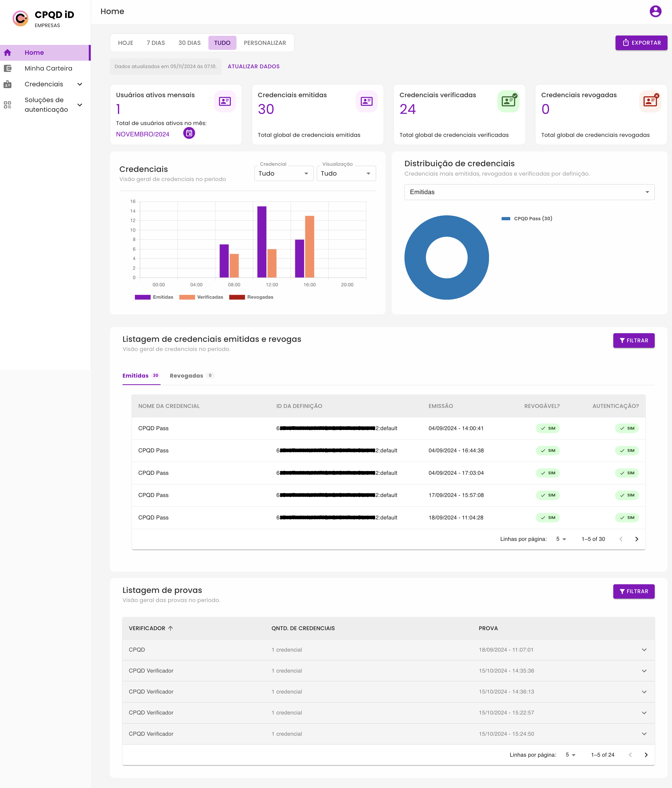Select the Minha Carteira wallet icon

(8, 68)
